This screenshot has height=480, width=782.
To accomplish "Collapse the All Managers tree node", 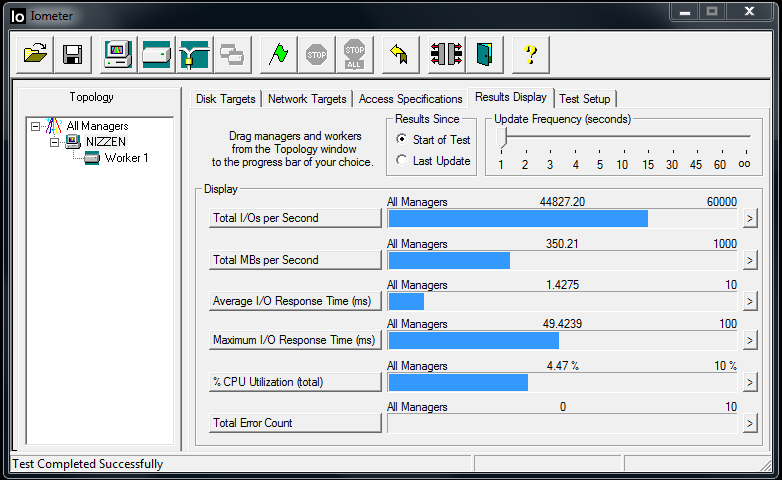I will pyautogui.click(x=35, y=126).
